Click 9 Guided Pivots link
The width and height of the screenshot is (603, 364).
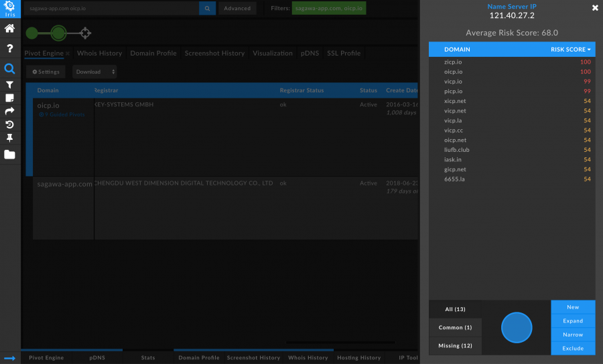[62, 114]
